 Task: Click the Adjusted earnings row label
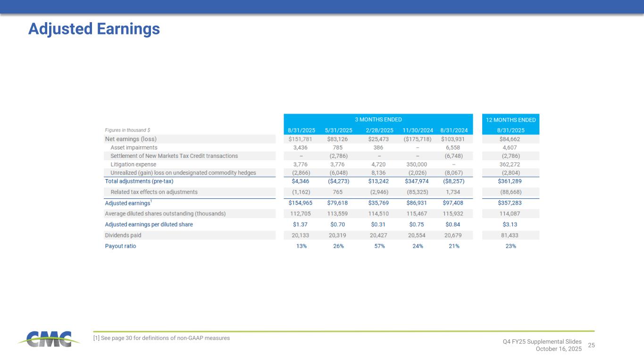[127, 204]
